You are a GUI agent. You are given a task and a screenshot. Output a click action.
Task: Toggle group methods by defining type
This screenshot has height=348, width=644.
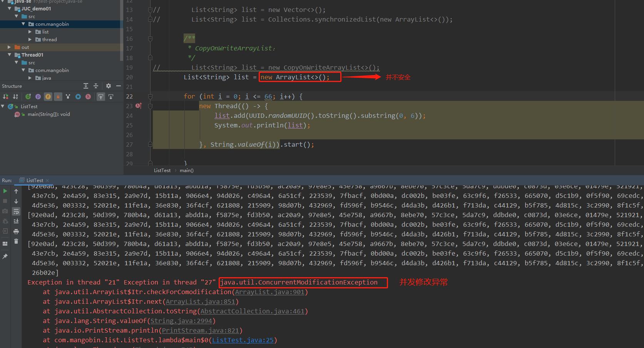(x=28, y=97)
